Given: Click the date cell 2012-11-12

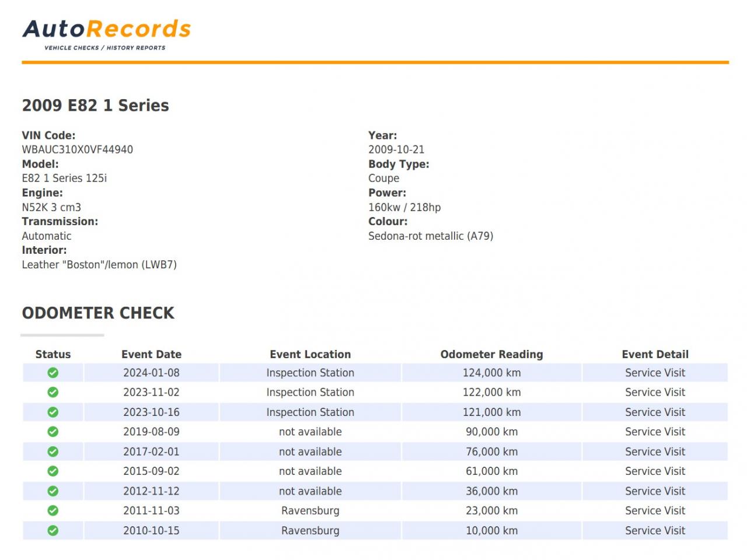Looking at the screenshot, I should point(151,491).
